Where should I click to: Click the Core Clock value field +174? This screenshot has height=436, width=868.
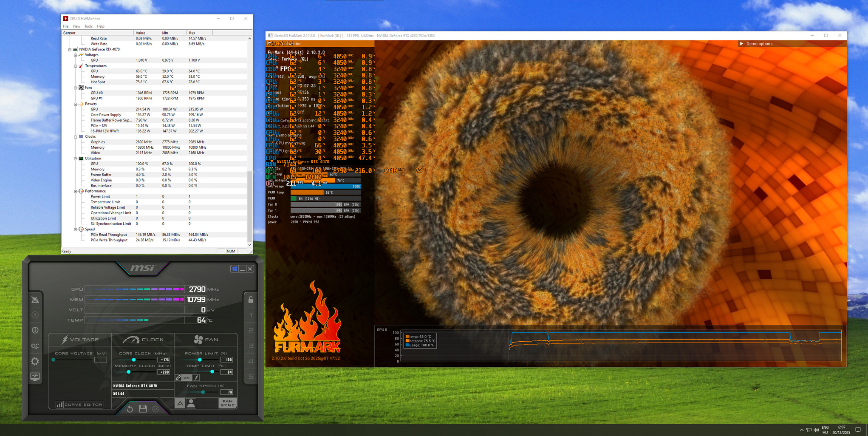tap(164, 360)
